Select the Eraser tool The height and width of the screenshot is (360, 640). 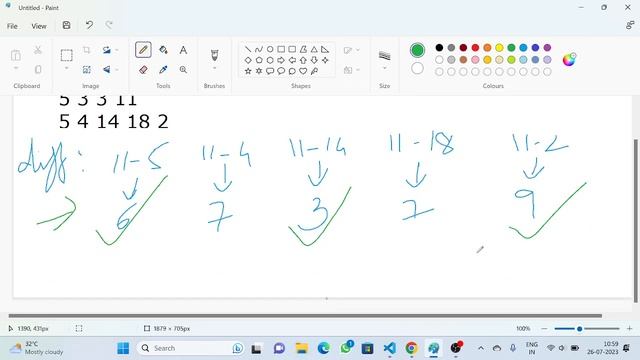[143, 70]
